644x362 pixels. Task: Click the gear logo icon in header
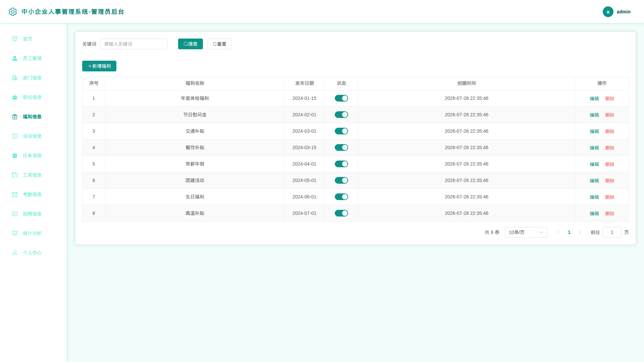13,12
